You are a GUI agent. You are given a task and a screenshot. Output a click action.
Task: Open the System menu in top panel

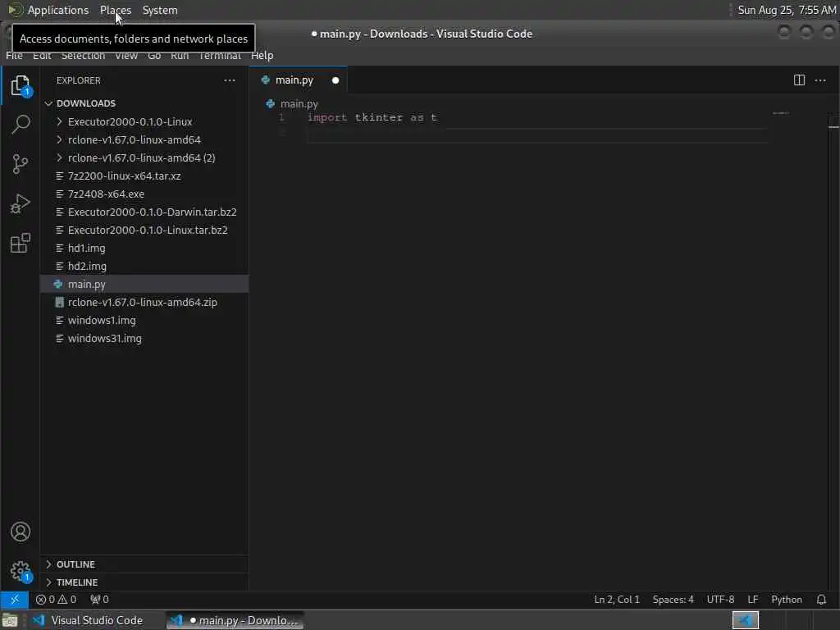tap(160, 10)
